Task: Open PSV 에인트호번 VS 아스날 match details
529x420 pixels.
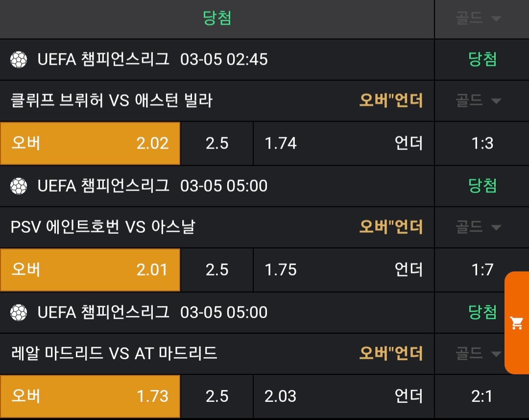Action: pos(103,227)
